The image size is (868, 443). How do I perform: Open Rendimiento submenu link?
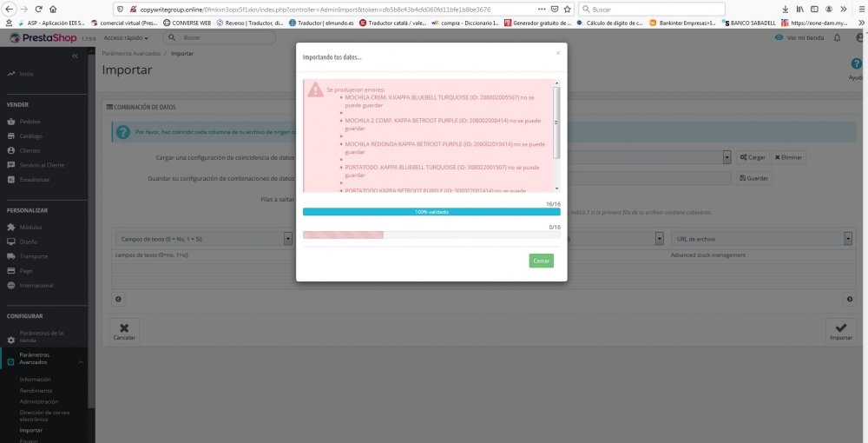pyautogui.click(x=36, y=390)
